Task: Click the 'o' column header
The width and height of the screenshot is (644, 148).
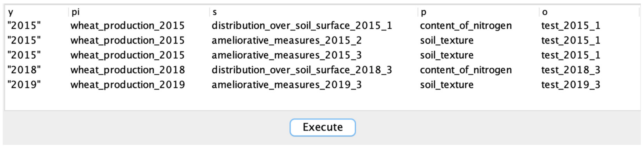Action: pyautogui.click(x=545, y=12)
